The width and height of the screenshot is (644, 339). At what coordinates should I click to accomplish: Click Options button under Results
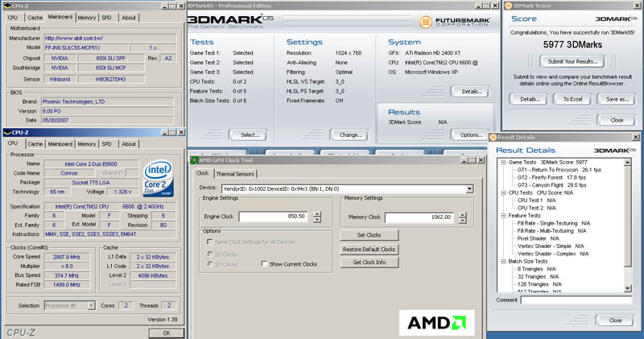point(471,134)
